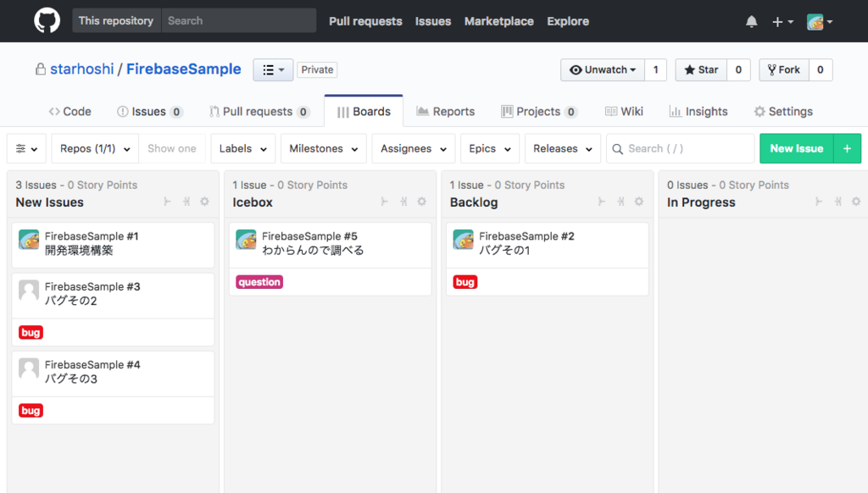Screen dimensions: 868x493
Task: Click the collapse icon of Icebox pipeline
Action: pyautogui.click(x=384, y=202)
